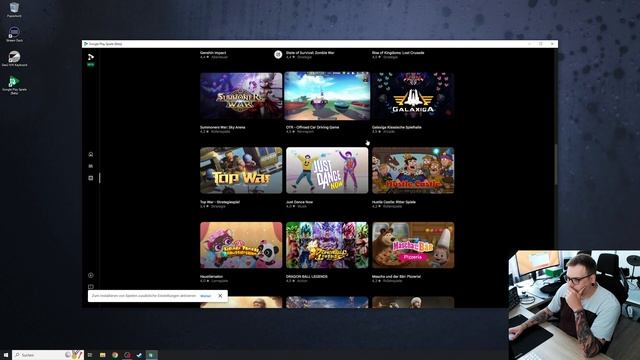Click Summoners War: Sky Arena title text
Viewport: 640px width, 360px height.
(222, 127)
